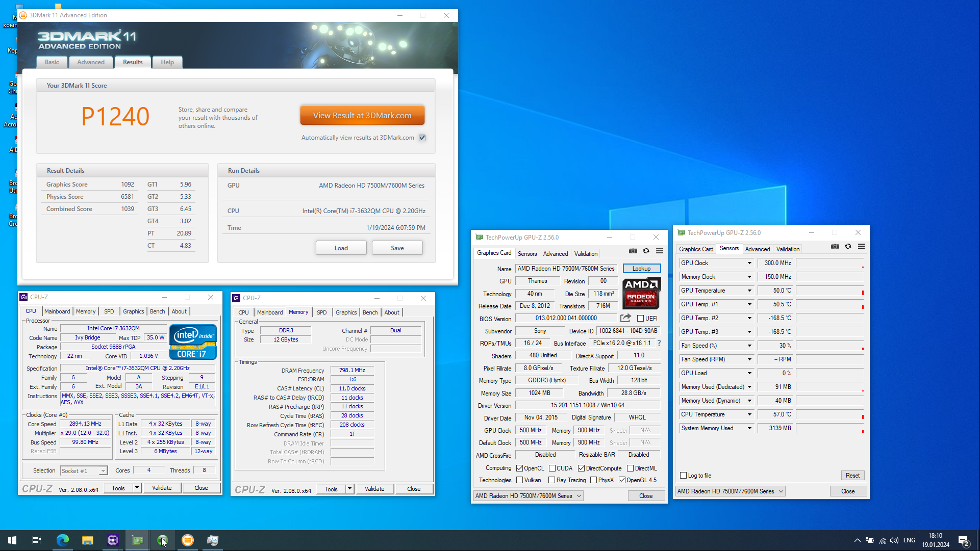Switch to Basic tab in 3DMark 11
980x551 pixels.
[x=52, y=62]
